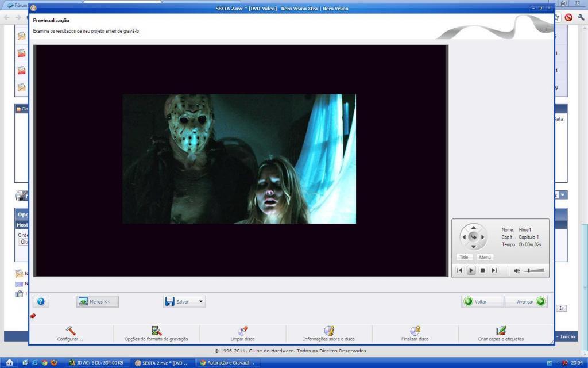Screen dimensions: 588x368
Task: Click the PT language indicator in tray
Action: [550, 363]
